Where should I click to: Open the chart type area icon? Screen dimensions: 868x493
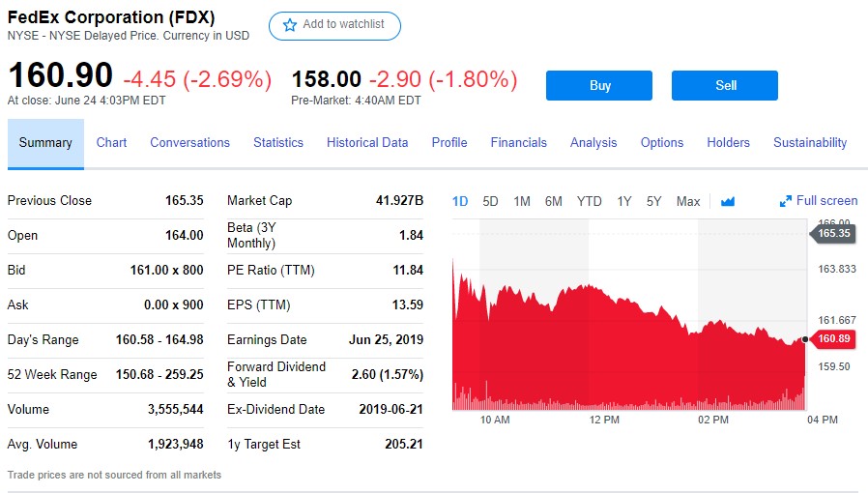(x=728, y=201)
